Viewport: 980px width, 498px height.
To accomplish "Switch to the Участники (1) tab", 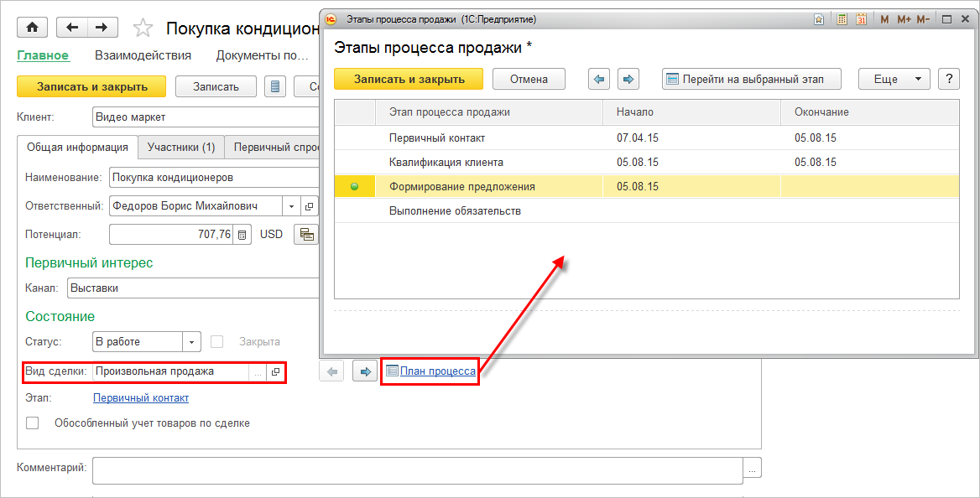I will [x=181, y=148].
